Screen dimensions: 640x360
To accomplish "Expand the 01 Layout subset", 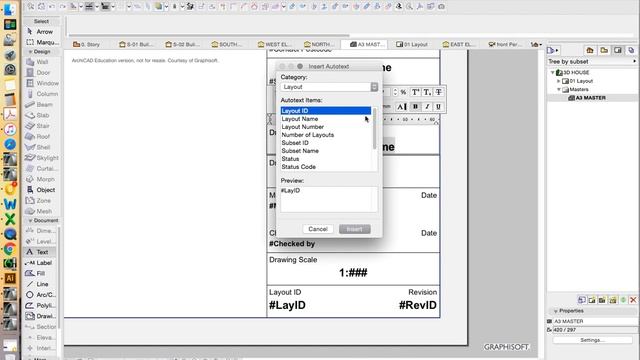I will (559, 81).
